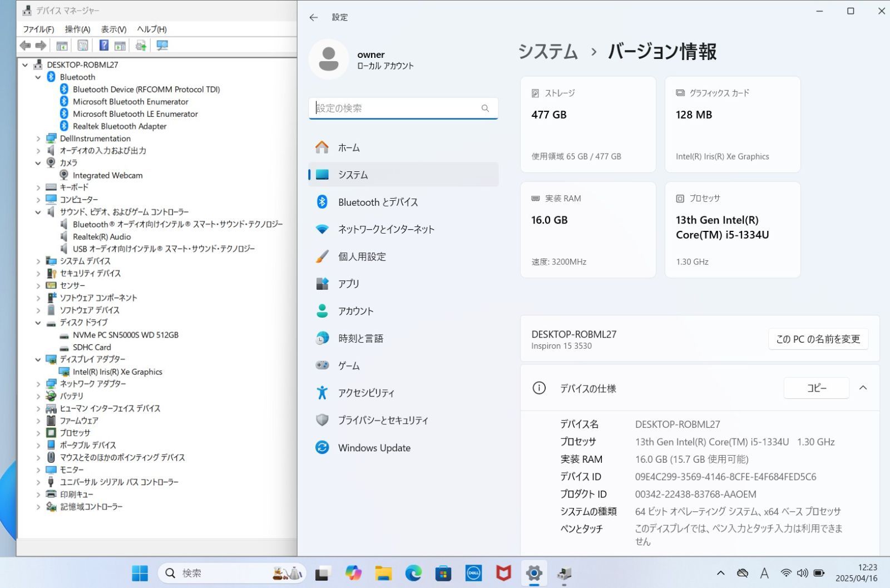Click the 設定の検索 search field
Image resolution: width=890 pixels, height=588 pixels.
403,108
